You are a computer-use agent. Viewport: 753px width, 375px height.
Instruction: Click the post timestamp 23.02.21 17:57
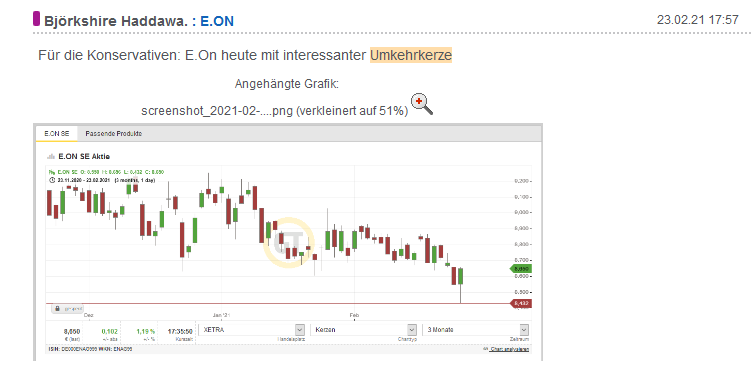tap(697, 20)
